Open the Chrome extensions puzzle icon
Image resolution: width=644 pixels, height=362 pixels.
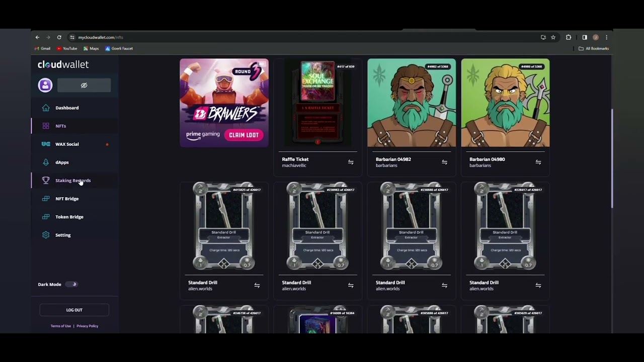coord(569,37)
